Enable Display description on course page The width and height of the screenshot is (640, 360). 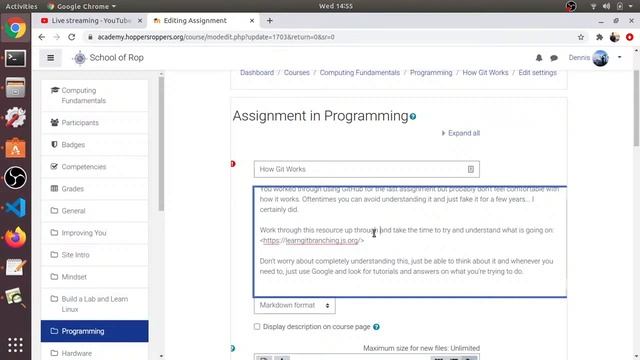[257, 327]
